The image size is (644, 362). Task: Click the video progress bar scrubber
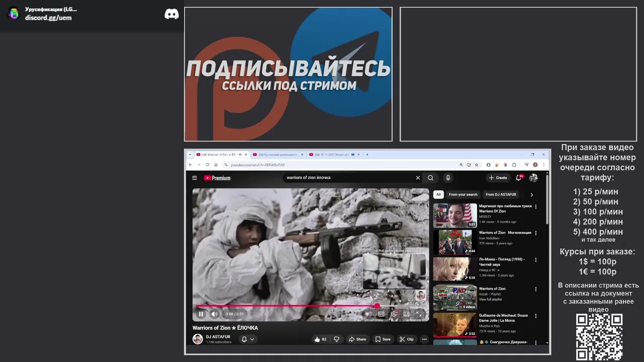click(377, 306)
